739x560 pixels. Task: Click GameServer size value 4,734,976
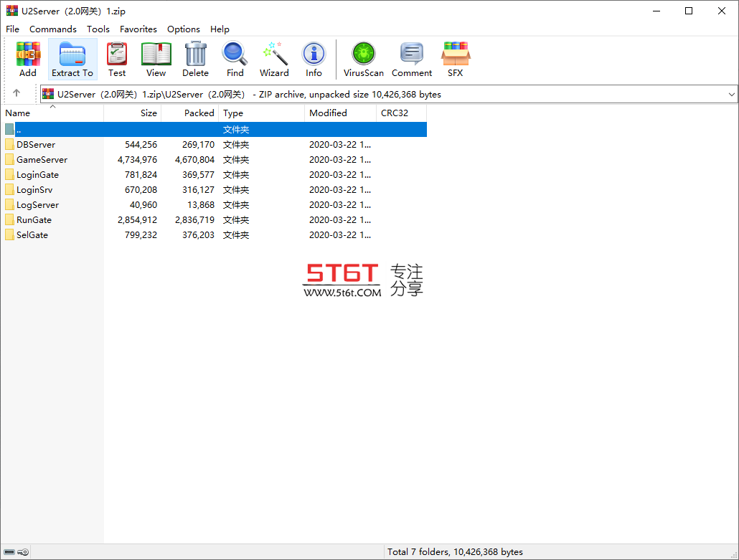click(137, 160)
